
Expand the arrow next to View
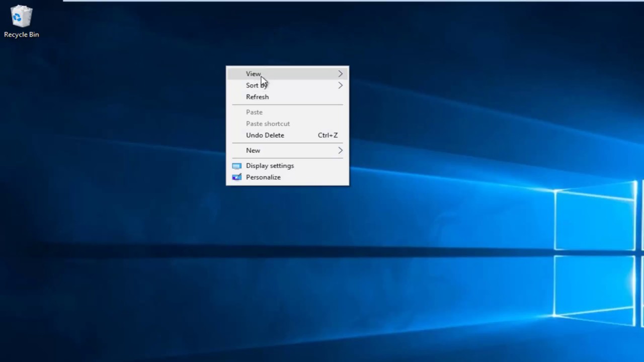click(341, 74)
